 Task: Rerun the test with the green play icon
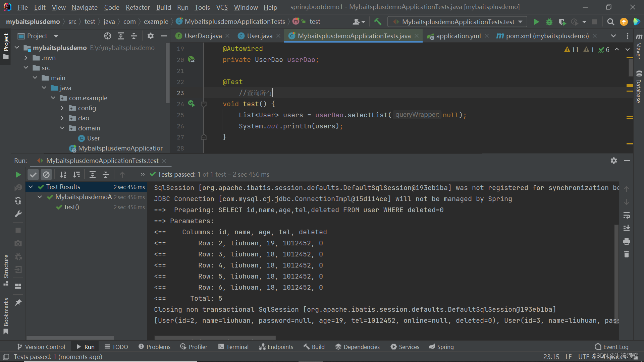pyautogui.click(x=18, y=174)
